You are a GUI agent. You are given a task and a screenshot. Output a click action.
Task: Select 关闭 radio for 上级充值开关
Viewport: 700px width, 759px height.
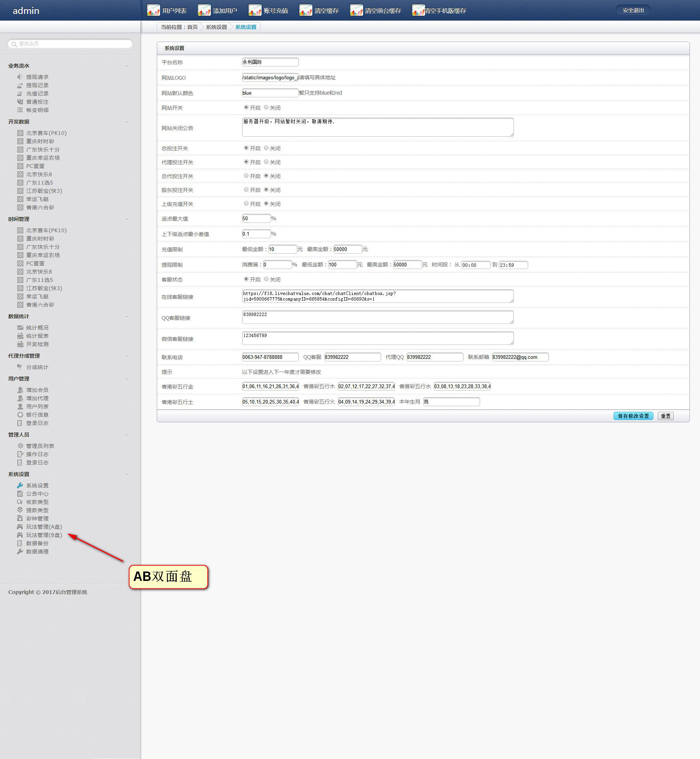coord(266,204)
